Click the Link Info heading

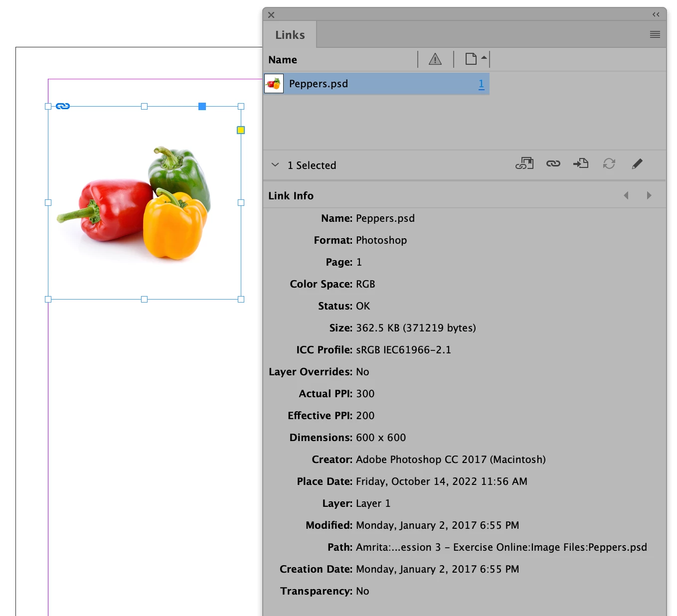[291, 196]
